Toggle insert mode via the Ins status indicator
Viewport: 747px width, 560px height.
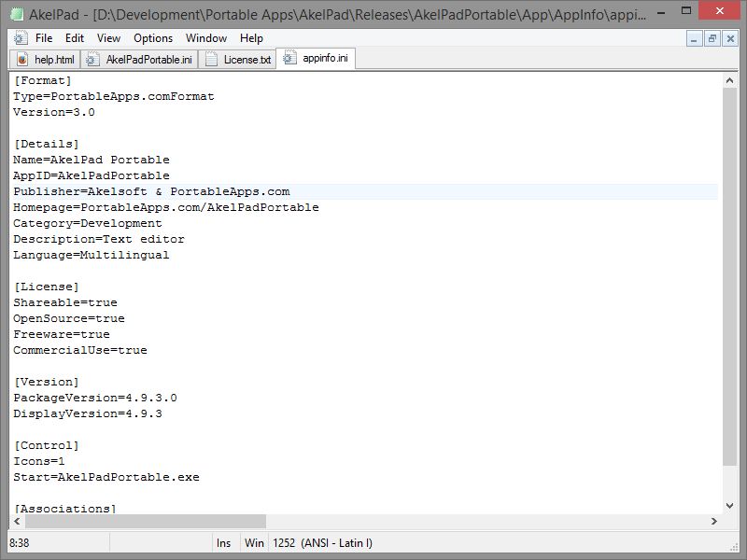pos(225,542)
